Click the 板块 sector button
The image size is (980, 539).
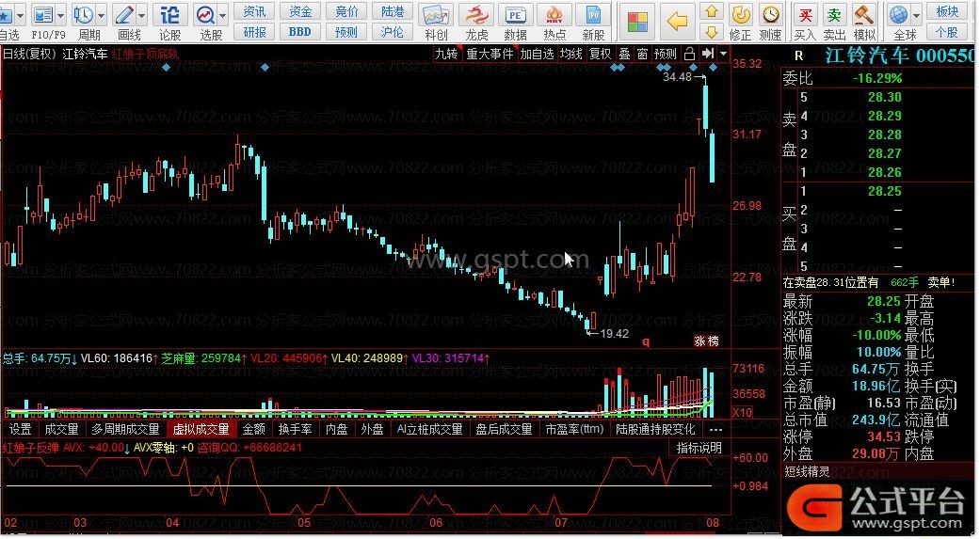(x=947, y=11)
